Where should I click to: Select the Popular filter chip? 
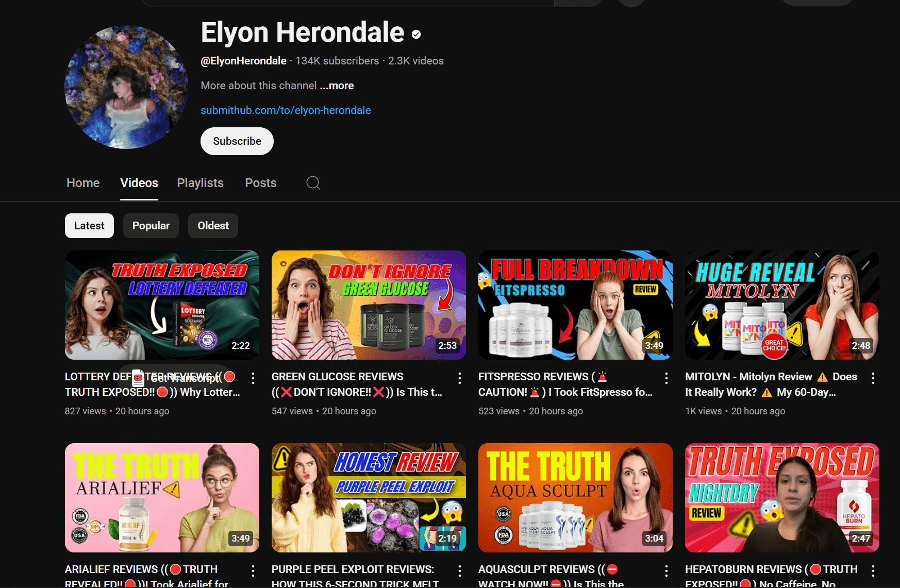pyautogui.click(x=151, y=225)
